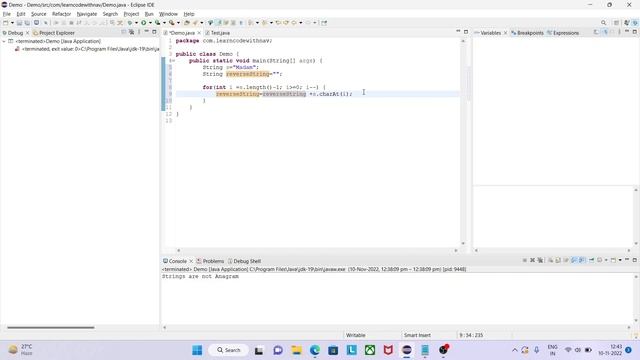The image size is (640, 360).
Task: Open Microsoft Edge from the taskbar
Action: pos(315,350)
